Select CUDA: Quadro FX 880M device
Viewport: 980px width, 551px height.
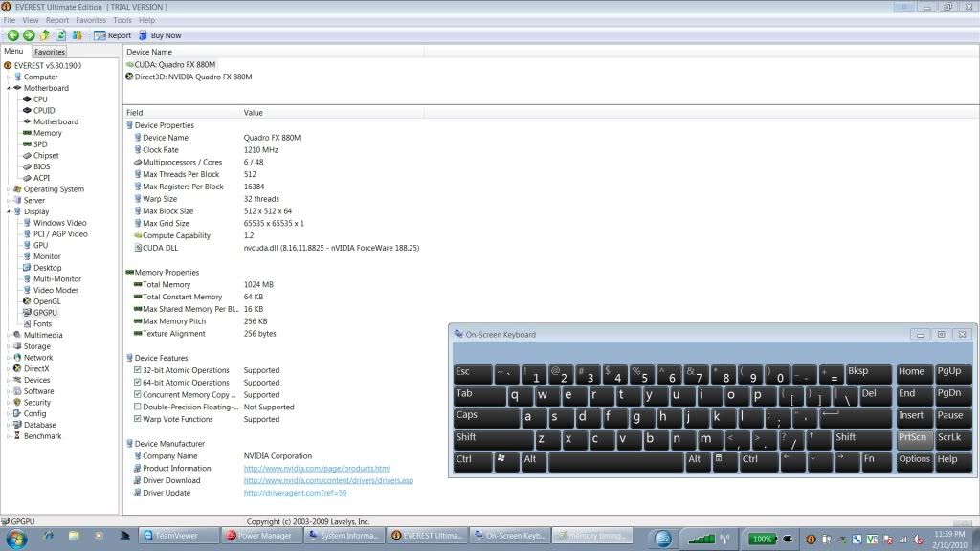click(174, 64)
